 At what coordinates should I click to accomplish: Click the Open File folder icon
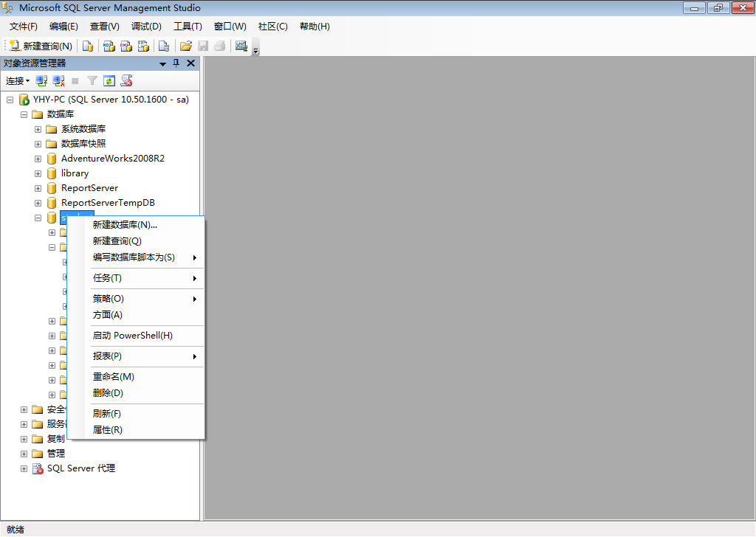185,46
